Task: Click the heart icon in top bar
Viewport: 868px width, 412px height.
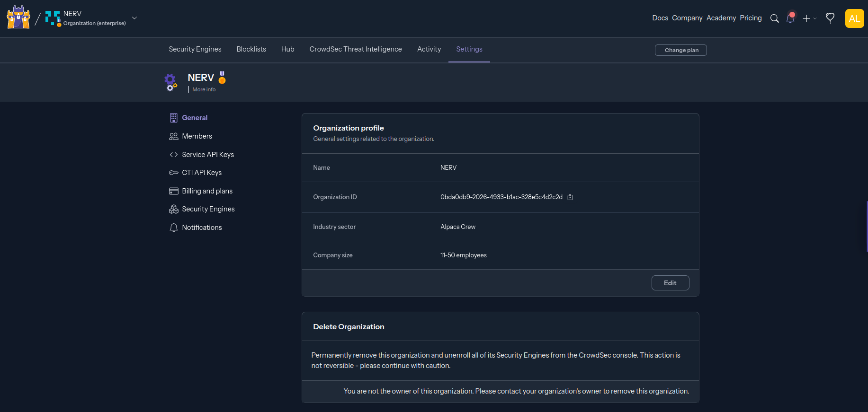Action: [830, 18]
